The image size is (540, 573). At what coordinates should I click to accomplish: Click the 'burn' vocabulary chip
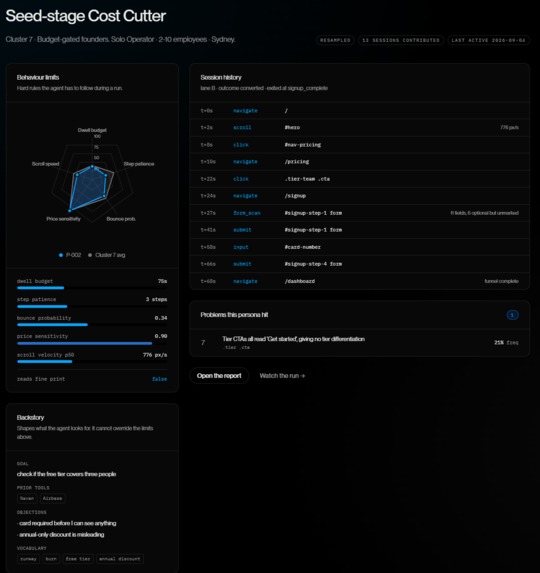[x=51, y=559]
